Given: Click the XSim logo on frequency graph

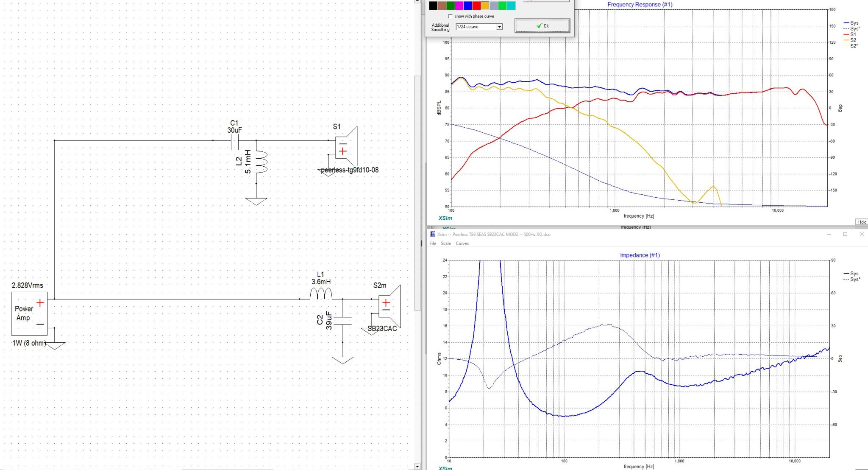Looking at the screenshot, I should pyautogui.click(x=445, y=218).
